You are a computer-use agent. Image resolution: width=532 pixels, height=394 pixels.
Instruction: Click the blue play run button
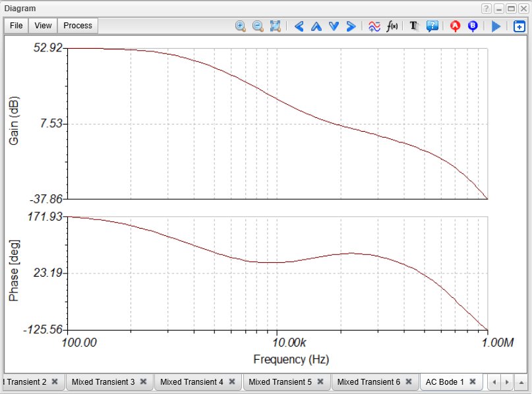[496, 26]
